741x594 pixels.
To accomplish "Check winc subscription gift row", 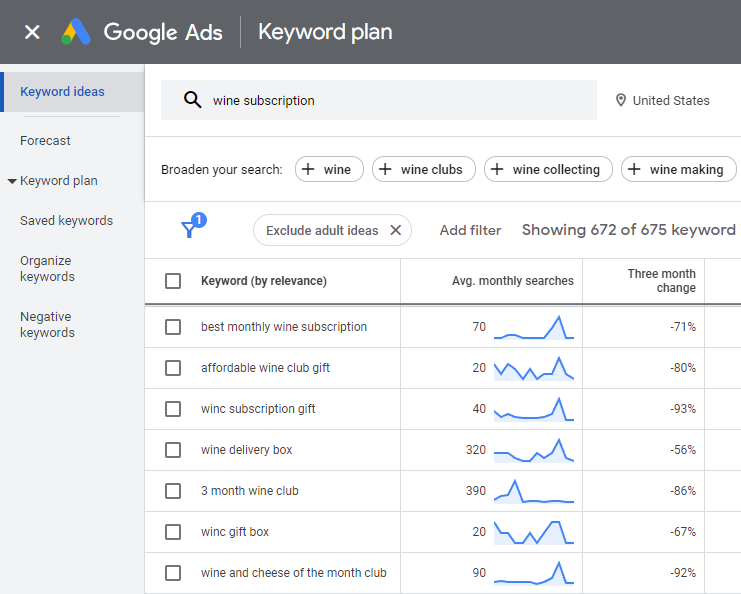I will click(x=173, y=409).
